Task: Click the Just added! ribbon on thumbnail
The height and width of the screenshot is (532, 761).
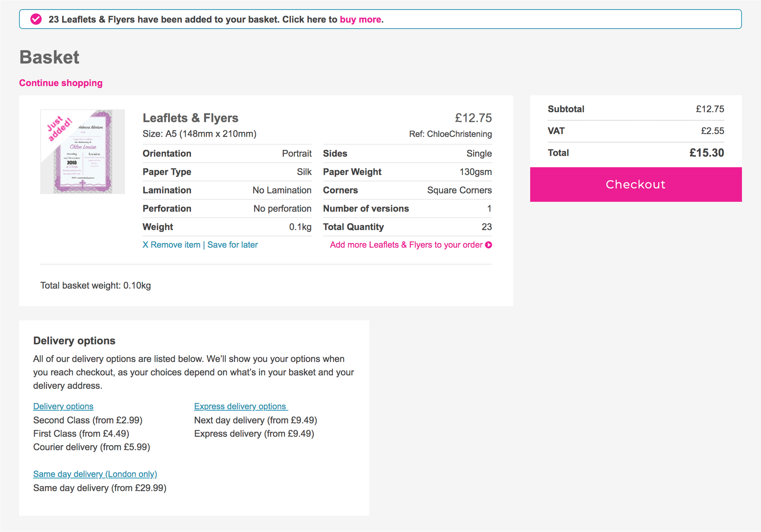Action: point(59,128)
